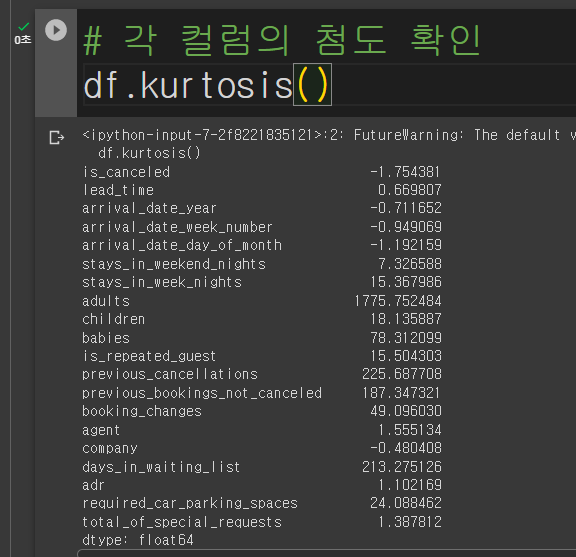Image resolution: width=576 pixels, height=557 pixels.
Task: Select the stays_in_week_nights label
Action: (162, 283)
